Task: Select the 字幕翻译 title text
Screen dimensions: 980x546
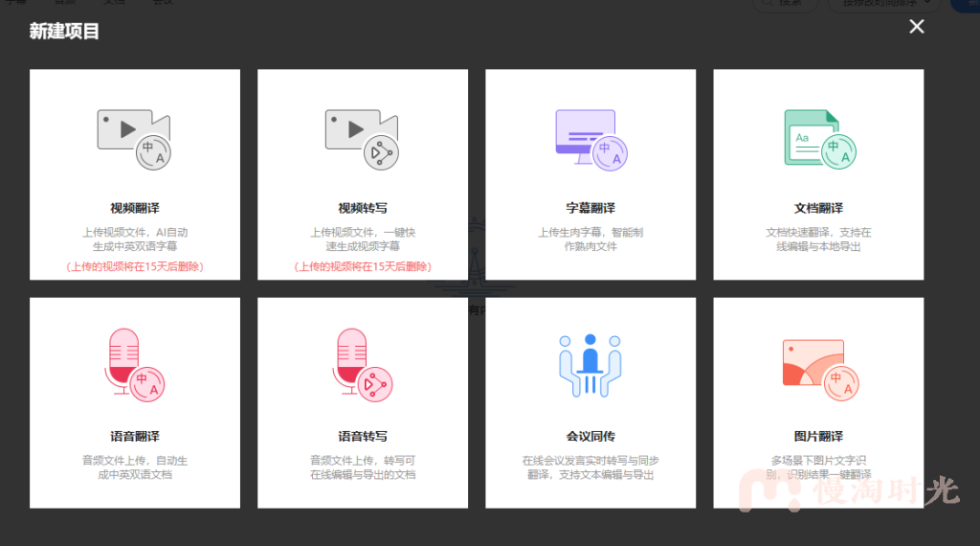Action: pos(590,208)
